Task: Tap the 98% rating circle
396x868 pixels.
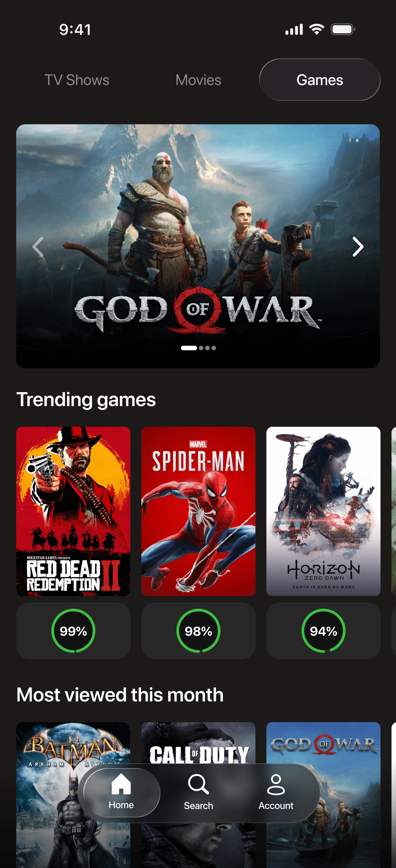Action: tap(198, 631)
